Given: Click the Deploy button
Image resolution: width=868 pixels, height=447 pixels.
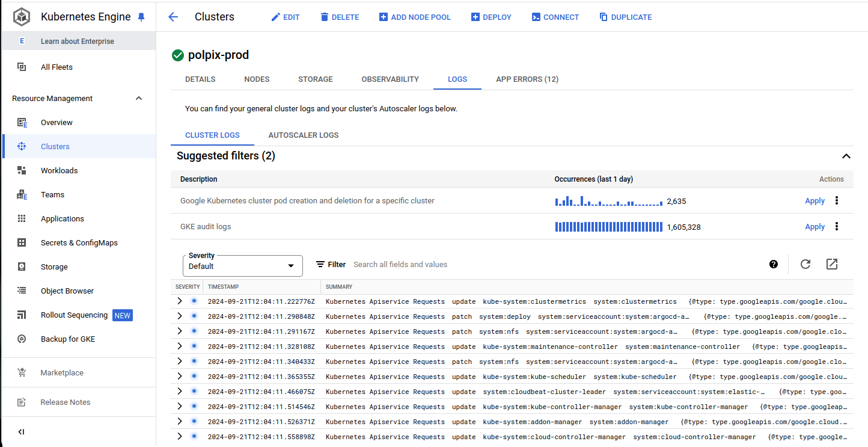Looking at the screenshot, I should coord(491,17).
